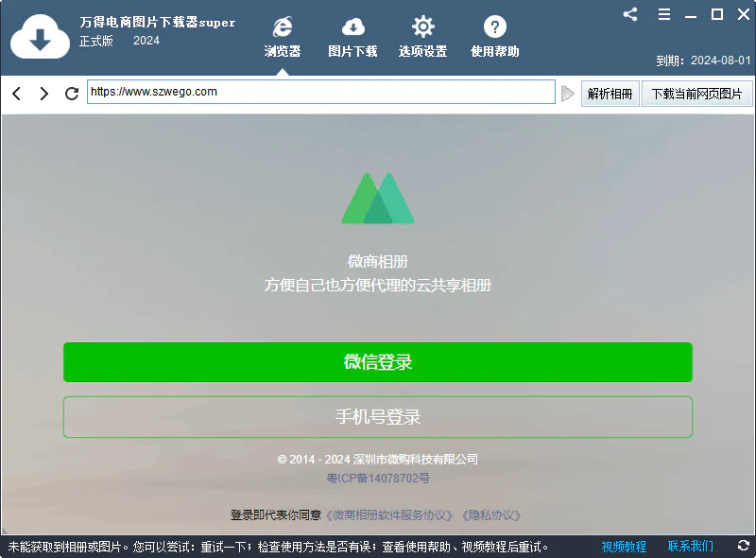The width and height of the screenshot is (756, 558).
Task: Open the 浏览器 browser tab
Action: [282, 37]
